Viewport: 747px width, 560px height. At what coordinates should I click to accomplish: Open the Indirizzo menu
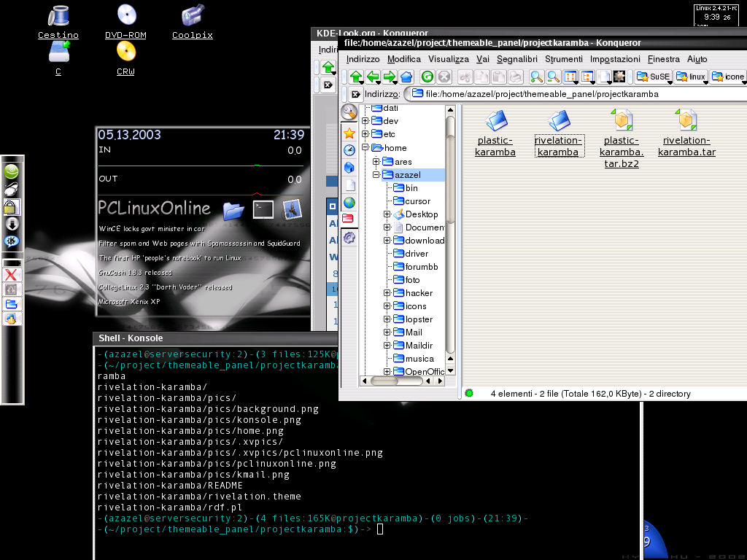point(363,59)
